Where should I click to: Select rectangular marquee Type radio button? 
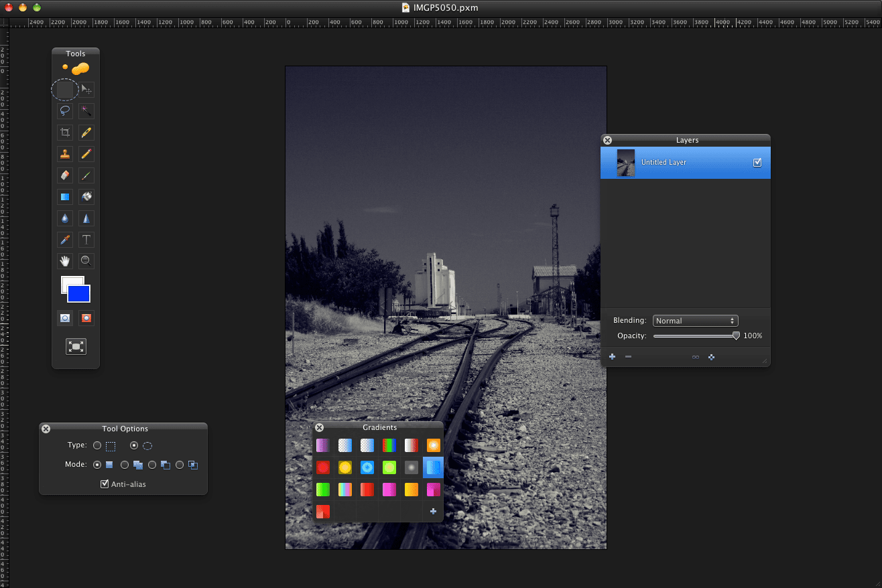[x=97, y=445]
